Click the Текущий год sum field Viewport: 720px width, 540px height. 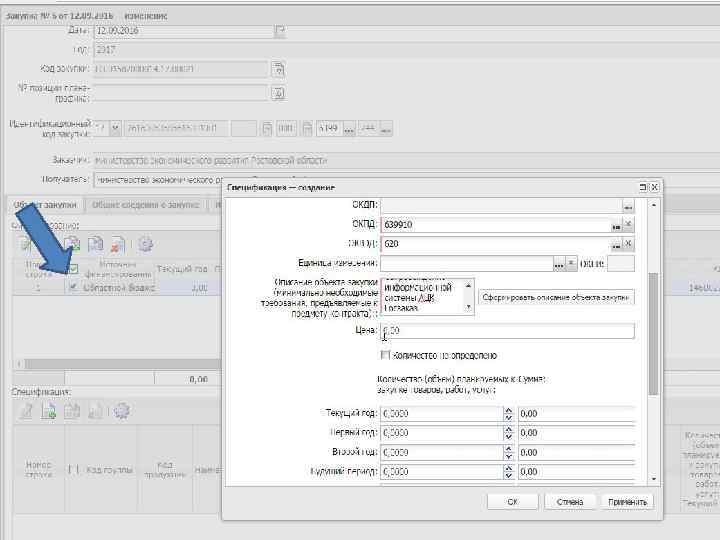(x=577, y=414)
